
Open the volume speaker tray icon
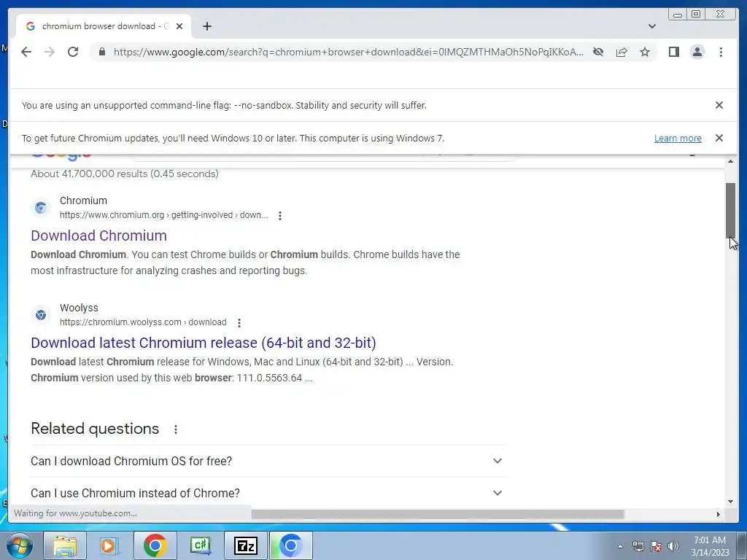[673, 546]
